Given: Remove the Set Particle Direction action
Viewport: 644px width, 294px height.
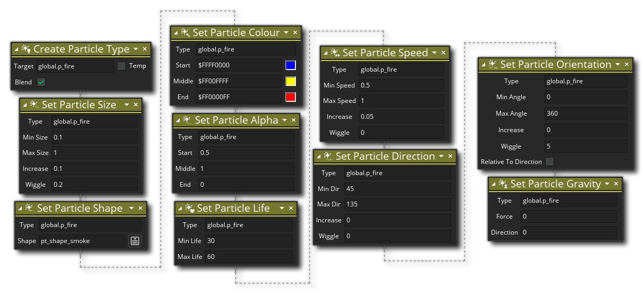Looking at the screenshot, I should pyautogui.click(x=451, y=157).
